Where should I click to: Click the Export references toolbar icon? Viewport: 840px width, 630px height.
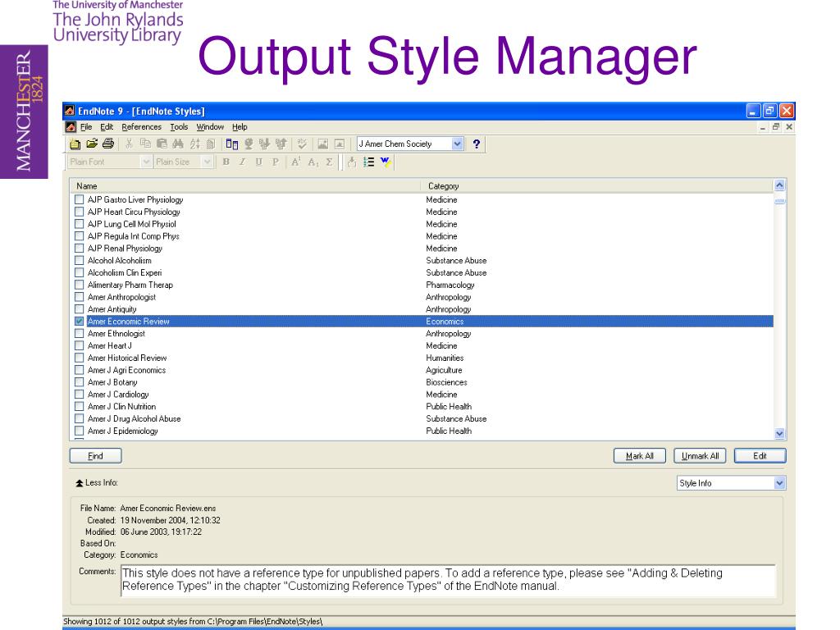tap(281, 144)
